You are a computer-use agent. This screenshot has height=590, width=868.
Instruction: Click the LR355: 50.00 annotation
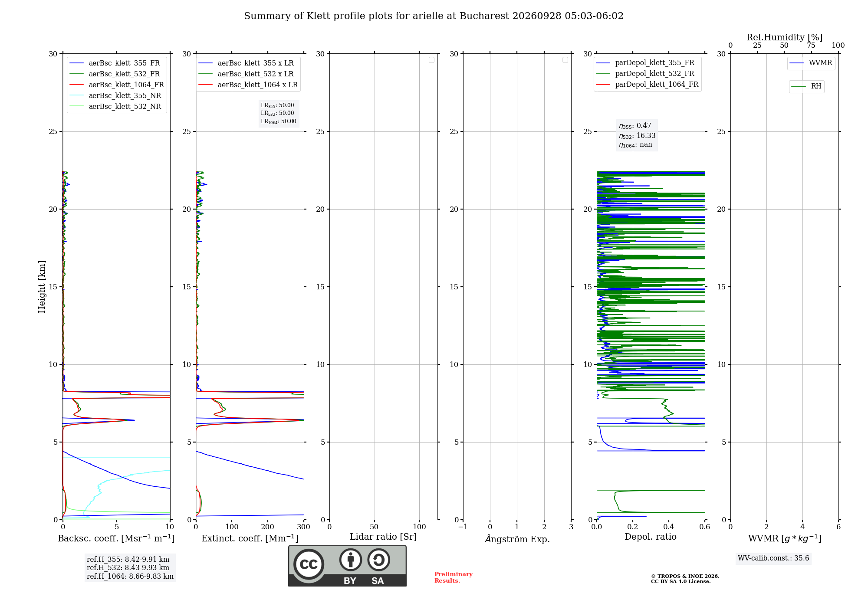277,105
